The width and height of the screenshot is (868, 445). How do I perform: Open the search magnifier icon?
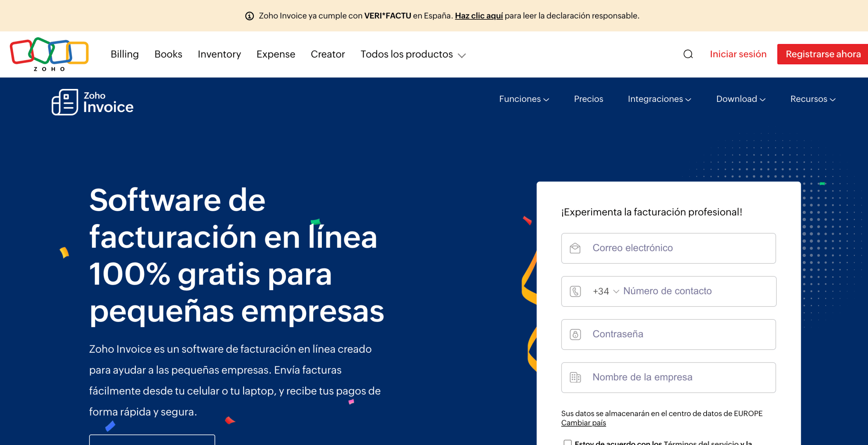click(x=688, y=54)
